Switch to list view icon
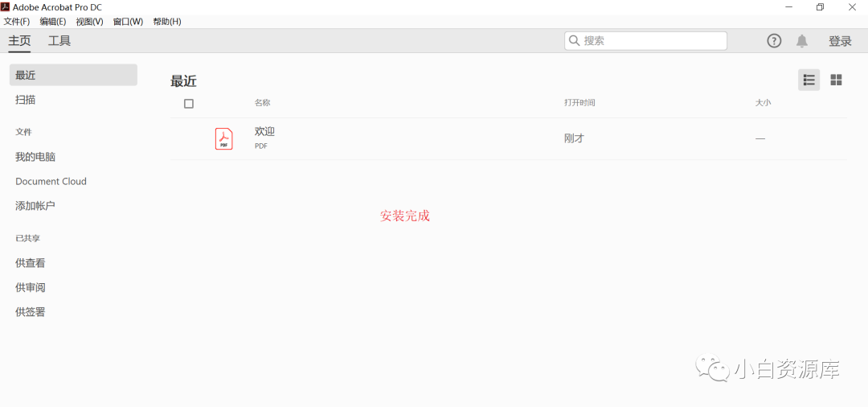Viewport: 868px width, 407px height. coord(809,80)
